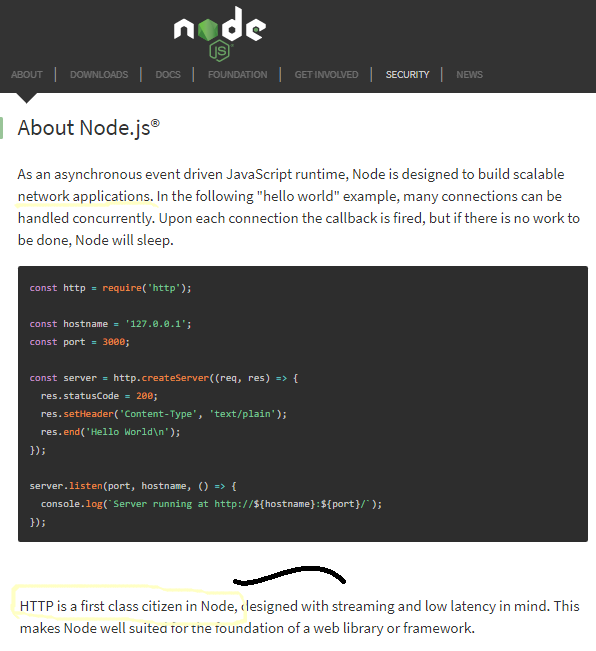Go to the DOCS navigation item
The width and height of the screenshot is (596, 651).
[168, 75]
